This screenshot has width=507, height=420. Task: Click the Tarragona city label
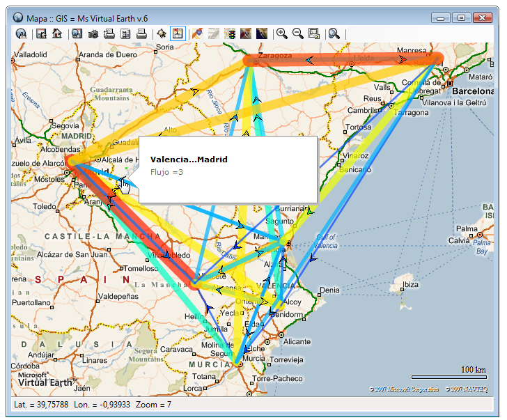click(x=412, y=113)
